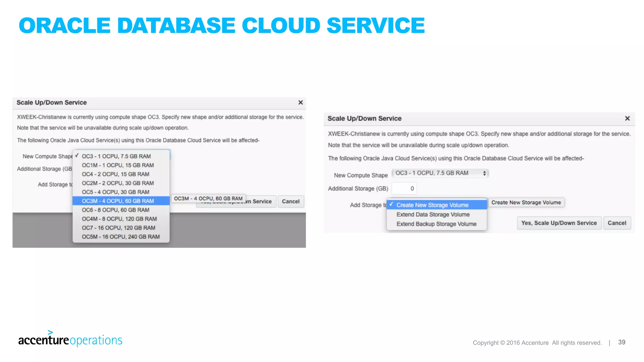
Task: Click the Additional Storage (GB) input field
Action: coord(404,189)
